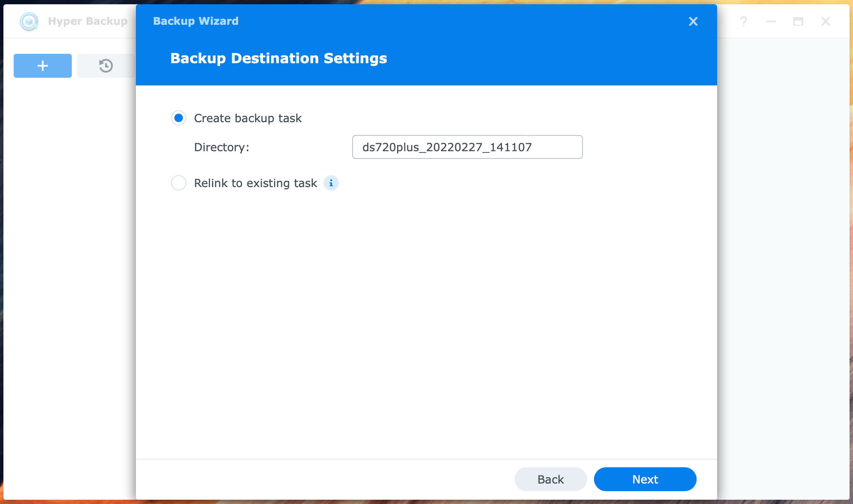
Task: Open Hyper Backup help question mark
Action: click(744, 21)
